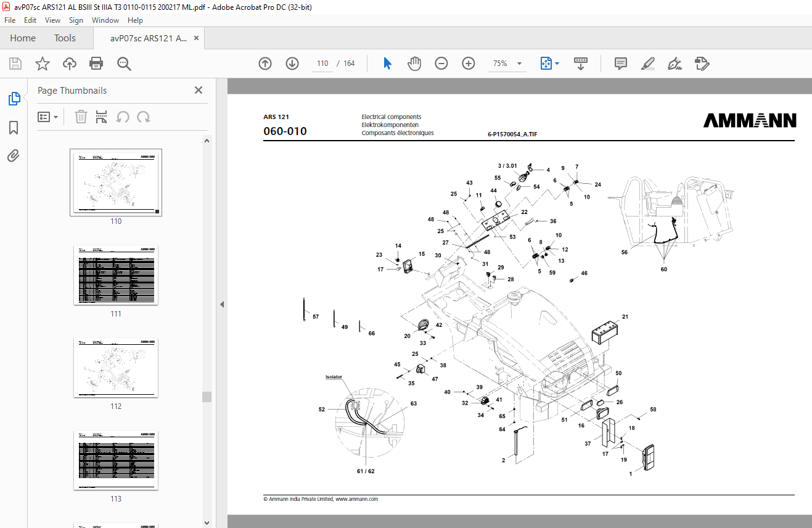Go to the next page with the down arrow

click(292, 64)
